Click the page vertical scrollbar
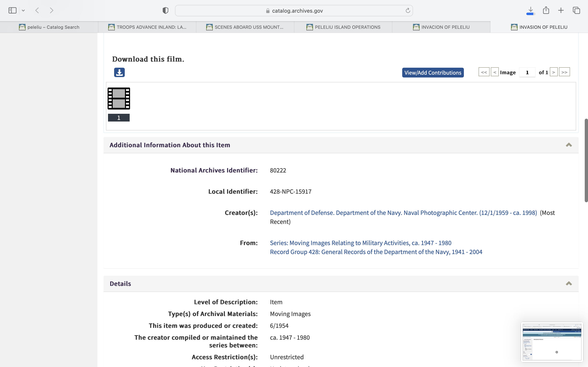Image resolution: width=588 pixels, height=367 pixels. pos(586,160)
